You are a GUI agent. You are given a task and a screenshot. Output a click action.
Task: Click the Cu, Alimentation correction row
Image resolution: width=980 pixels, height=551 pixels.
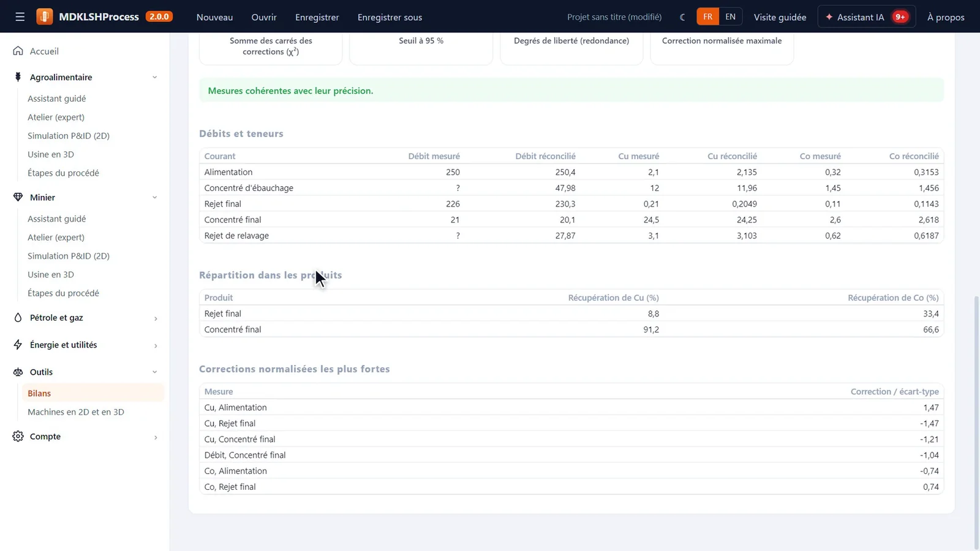click(571, 407)
